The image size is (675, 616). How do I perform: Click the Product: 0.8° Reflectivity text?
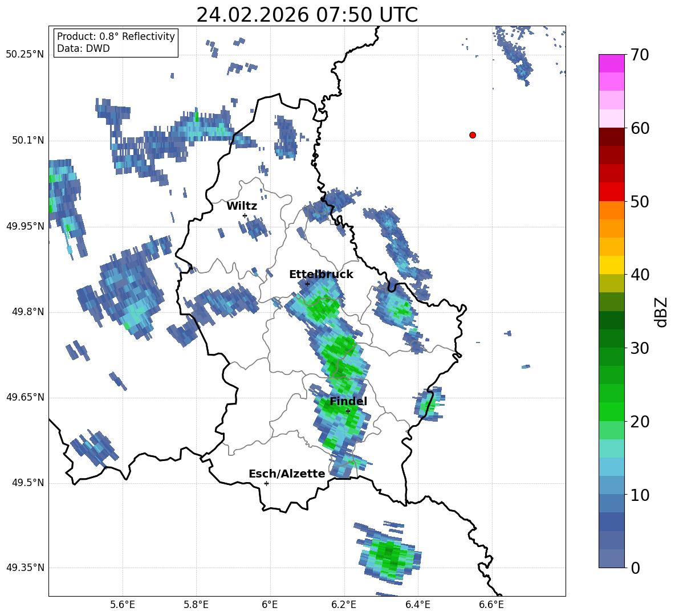[x=116, y=36]
